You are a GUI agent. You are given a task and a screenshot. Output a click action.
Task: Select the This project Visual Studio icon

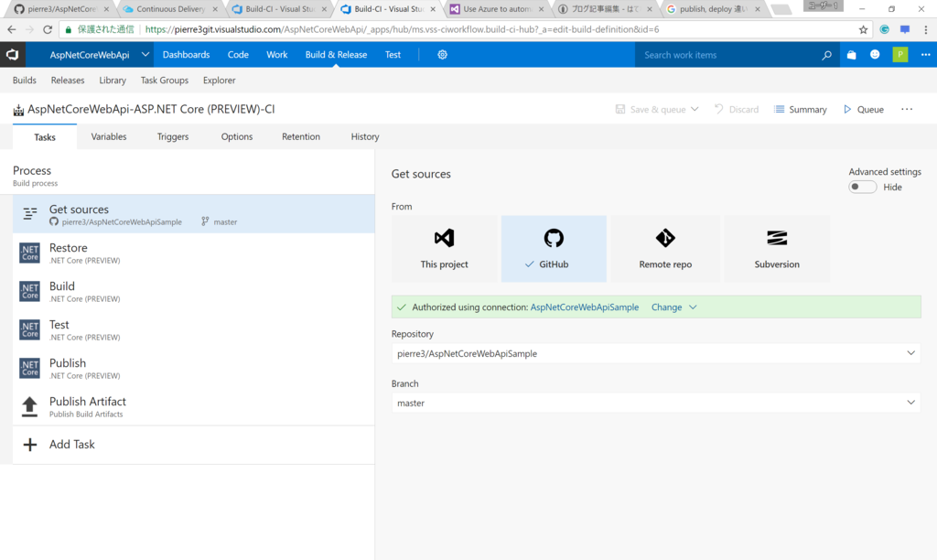click(444, 238)
